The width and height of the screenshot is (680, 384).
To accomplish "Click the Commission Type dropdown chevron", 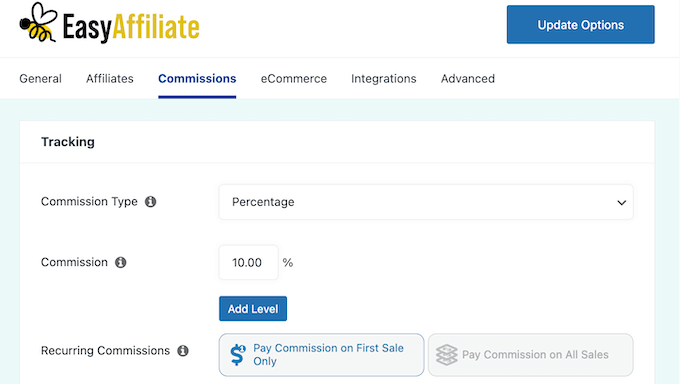I will pyautogui.click(x=621, y=203).
